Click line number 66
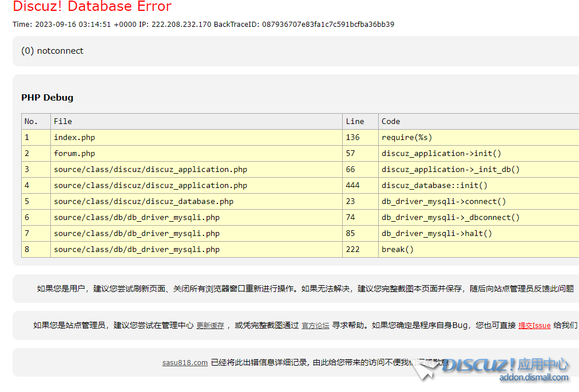The image size is (579, 392). coord(360,169)
